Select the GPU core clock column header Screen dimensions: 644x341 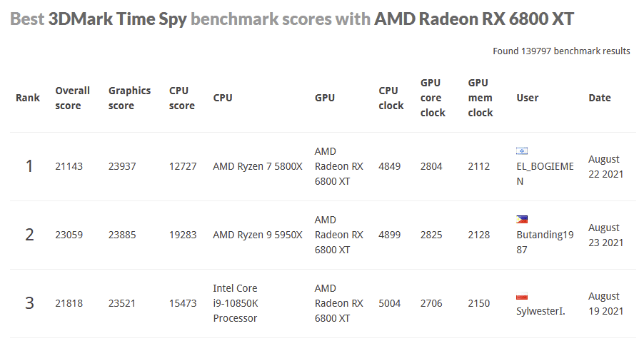(x=433, y=98)
